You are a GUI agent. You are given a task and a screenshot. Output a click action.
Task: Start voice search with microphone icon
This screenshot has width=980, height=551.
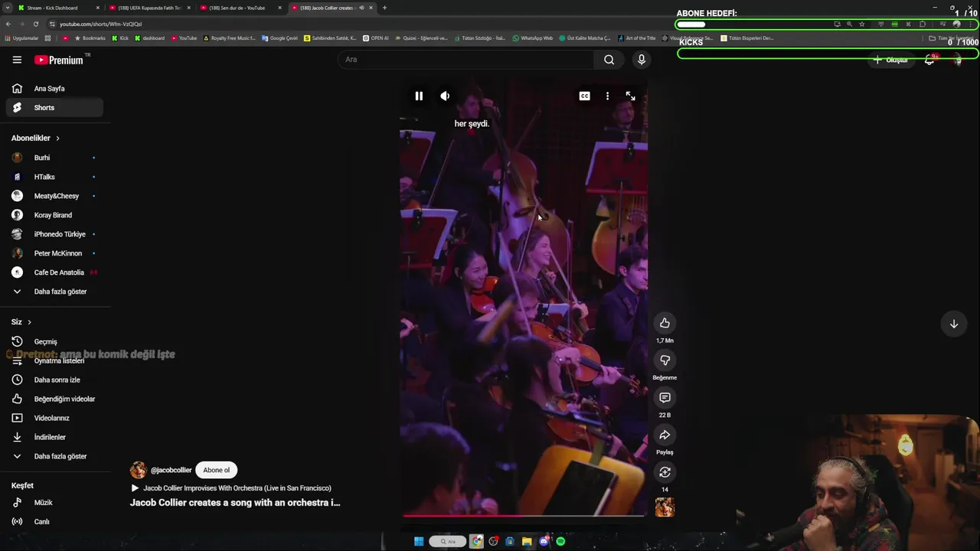[642, 60]
